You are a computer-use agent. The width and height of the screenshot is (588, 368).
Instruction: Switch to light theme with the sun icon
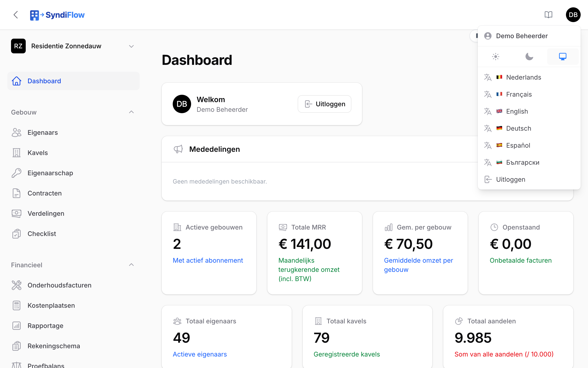point(496,57)
